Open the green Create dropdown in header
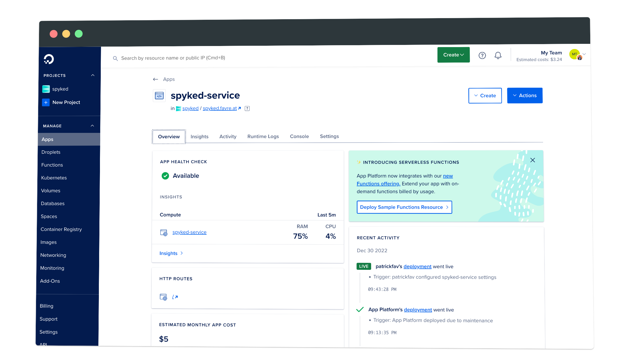Screen dimensions: 623x364 coord(453,55)
